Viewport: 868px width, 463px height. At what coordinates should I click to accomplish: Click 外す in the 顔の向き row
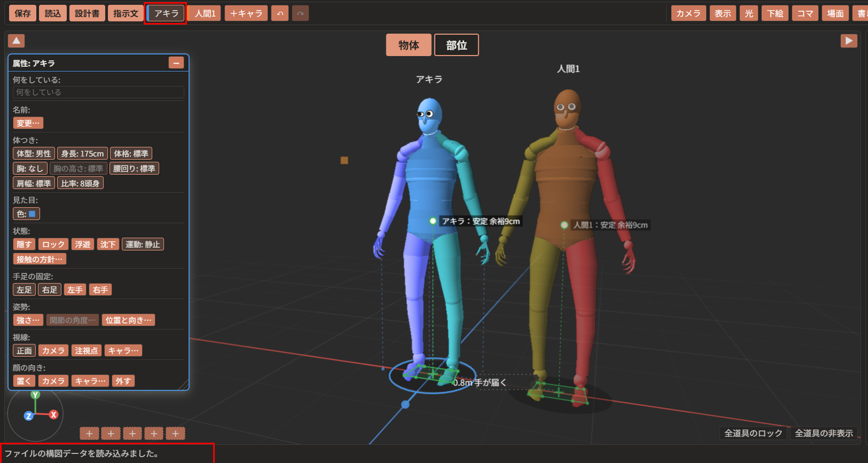click(123, 380)
